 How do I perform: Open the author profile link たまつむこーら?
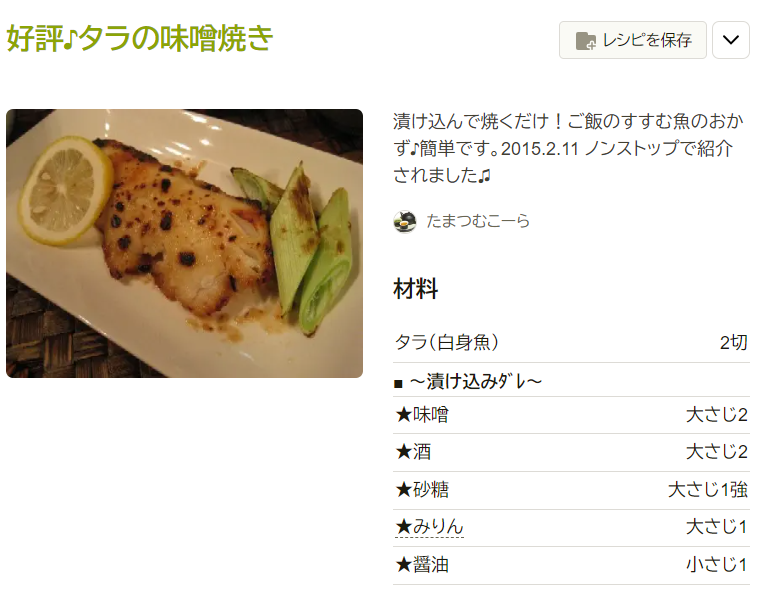pos(478,221)
